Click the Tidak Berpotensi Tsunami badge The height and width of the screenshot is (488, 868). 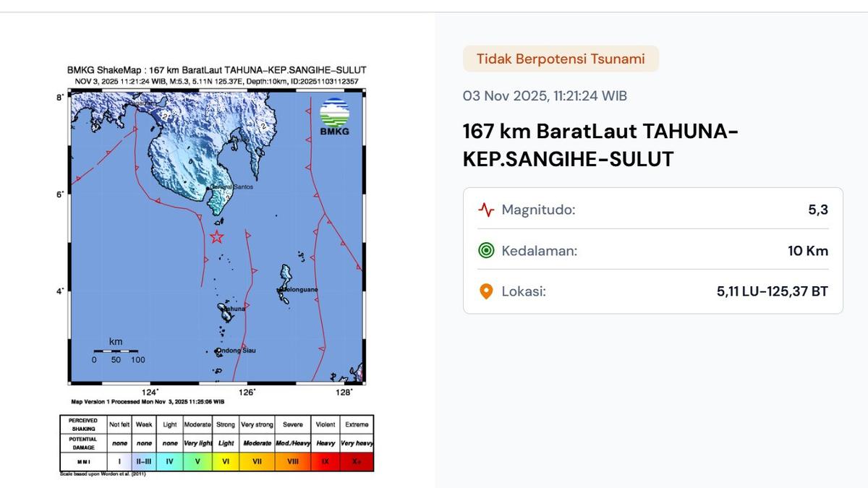(x=561, y=59)
